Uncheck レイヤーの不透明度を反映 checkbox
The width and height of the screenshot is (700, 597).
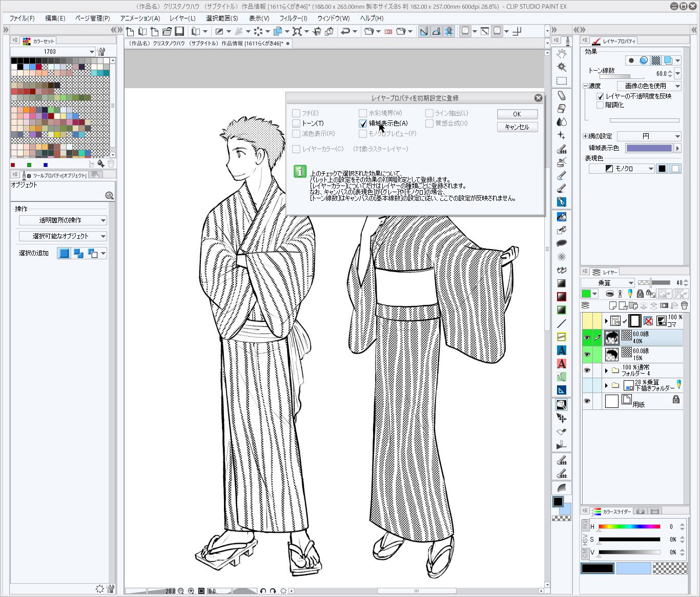(600, 96)
